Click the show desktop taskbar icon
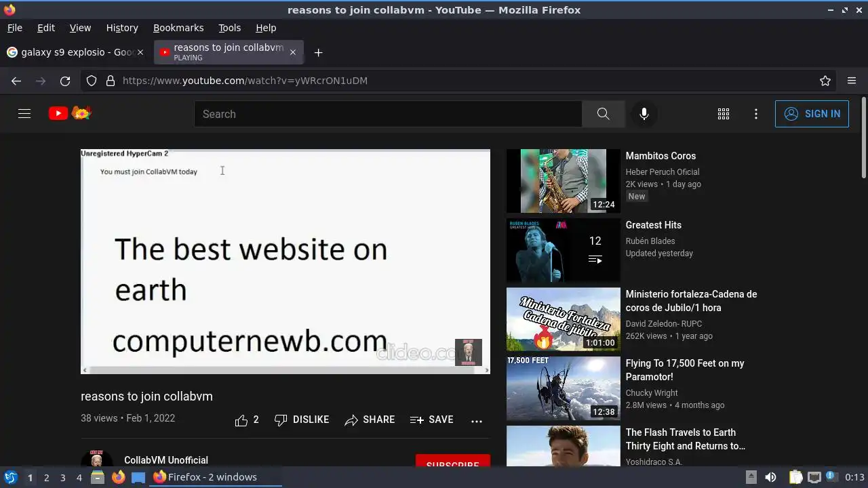This screenshot has width=868, height=488. pyautogui.click(x=138, y=477)
